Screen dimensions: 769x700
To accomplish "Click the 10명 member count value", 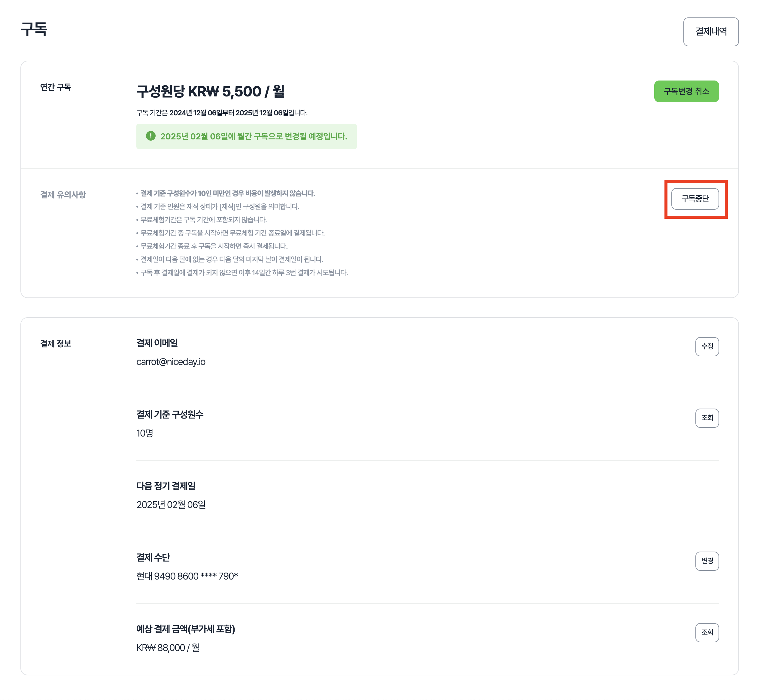I will click(x=144, y=433).
